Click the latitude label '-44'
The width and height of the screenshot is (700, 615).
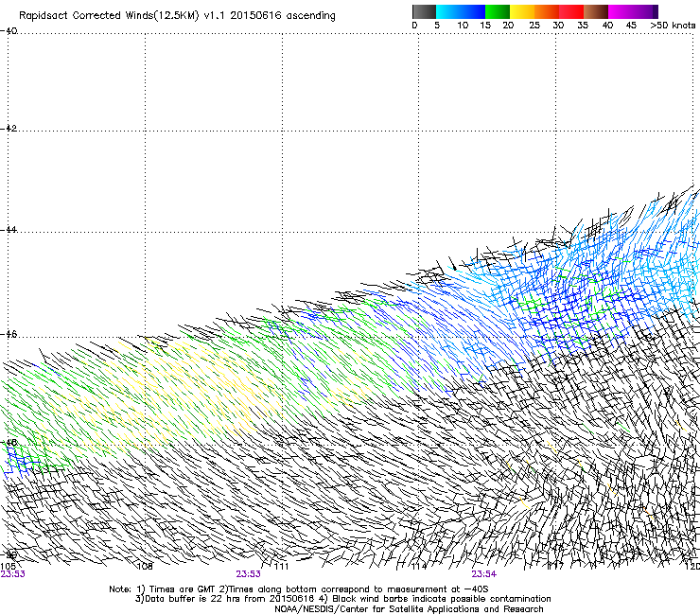click(9, 230)
